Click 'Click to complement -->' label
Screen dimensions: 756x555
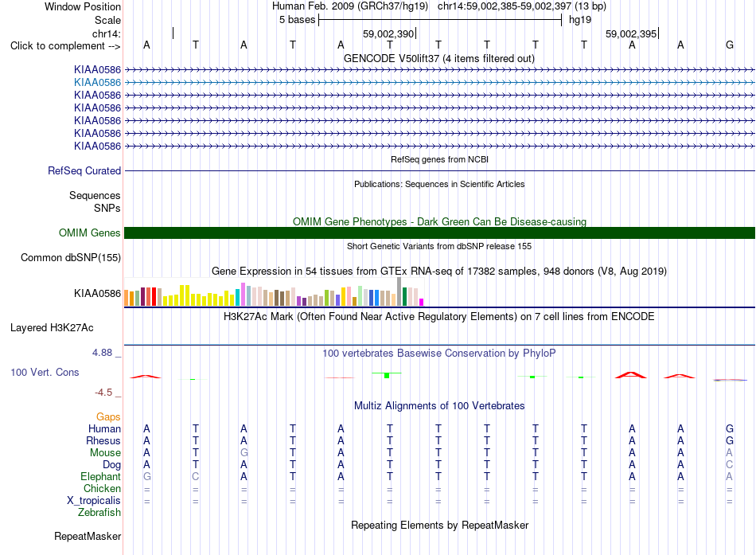click(65, 46)
